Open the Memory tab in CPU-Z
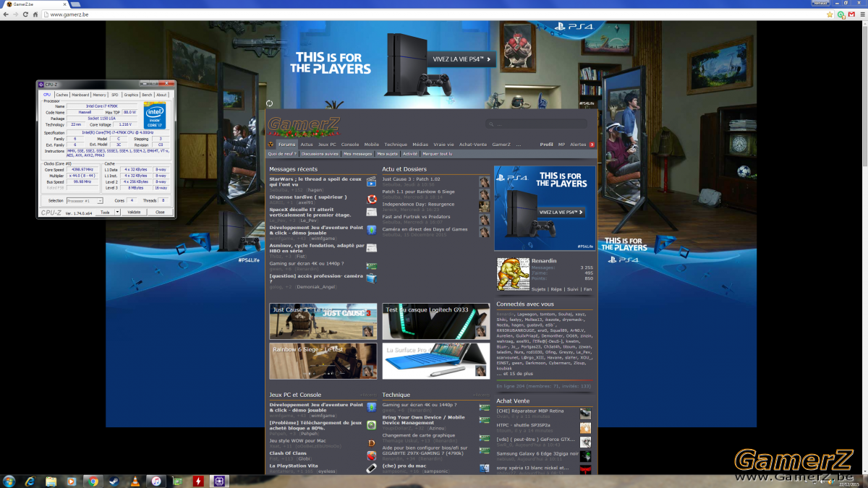This screenshot has width=868, height=488. [99, 95]
